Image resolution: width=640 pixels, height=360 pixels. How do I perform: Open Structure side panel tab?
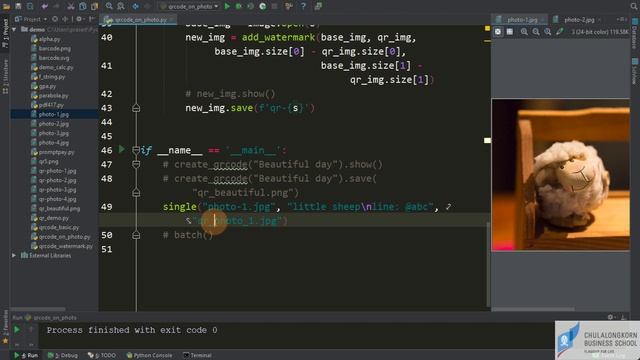pyautogui.click(x=5, y=76)
